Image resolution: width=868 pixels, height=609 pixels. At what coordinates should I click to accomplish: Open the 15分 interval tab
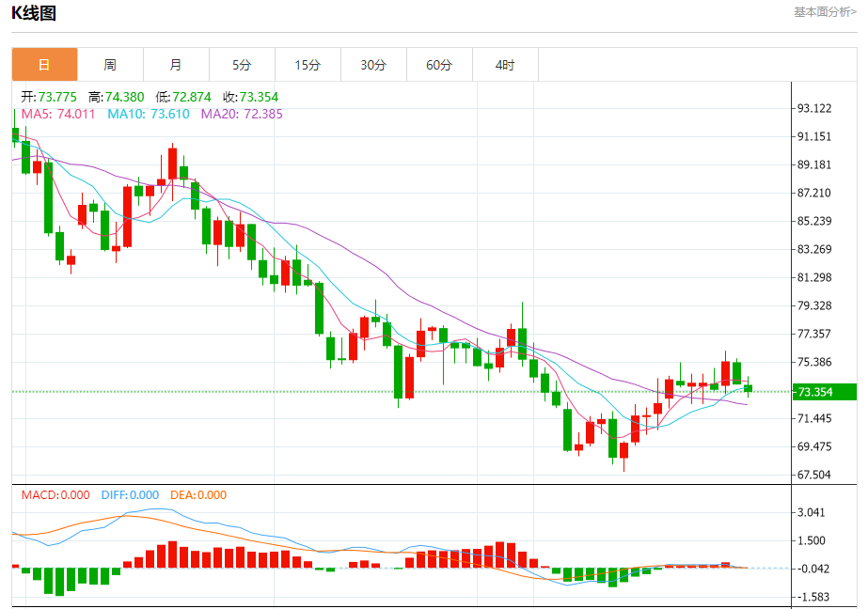[308, 65]
